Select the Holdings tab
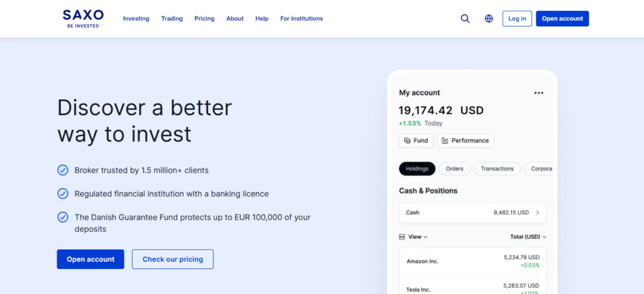Viewport: 644px width, 294px height. [x=417, y=168]
